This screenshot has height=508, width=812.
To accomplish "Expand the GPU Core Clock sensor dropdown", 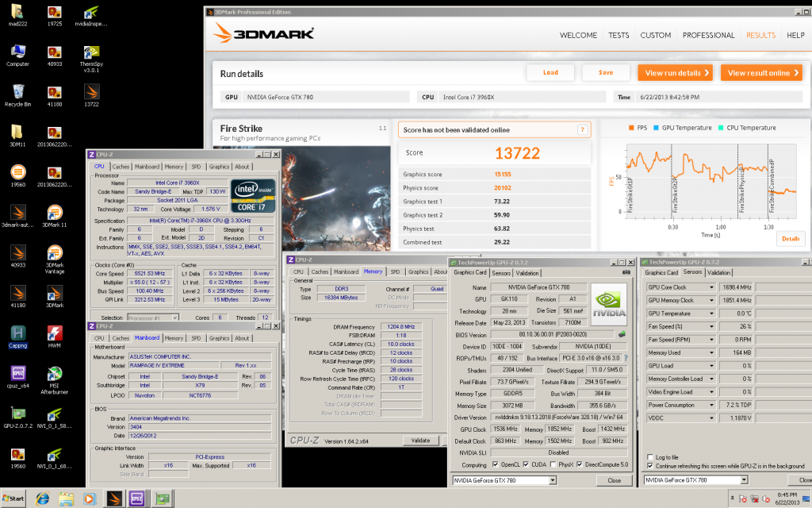I will click(711, 287).
